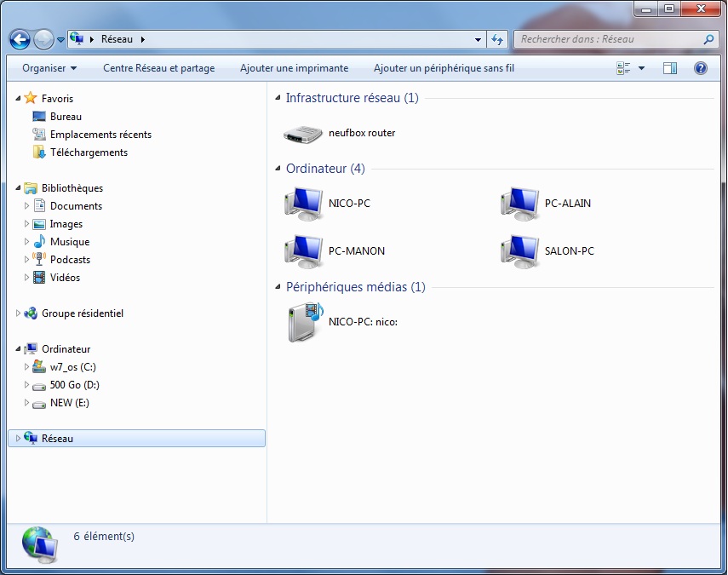
Task: Click the back navigation arrow
Action: pos(19,39)
